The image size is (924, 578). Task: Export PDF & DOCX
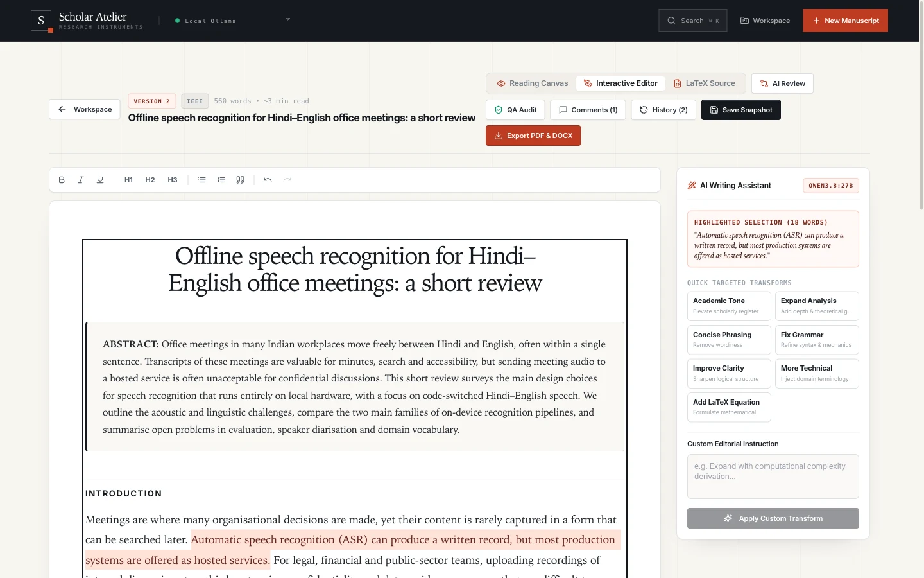533,136
